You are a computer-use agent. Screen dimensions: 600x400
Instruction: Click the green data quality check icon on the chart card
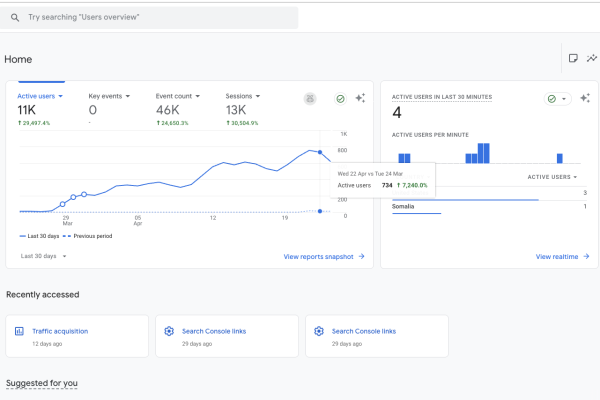[340, 99]
